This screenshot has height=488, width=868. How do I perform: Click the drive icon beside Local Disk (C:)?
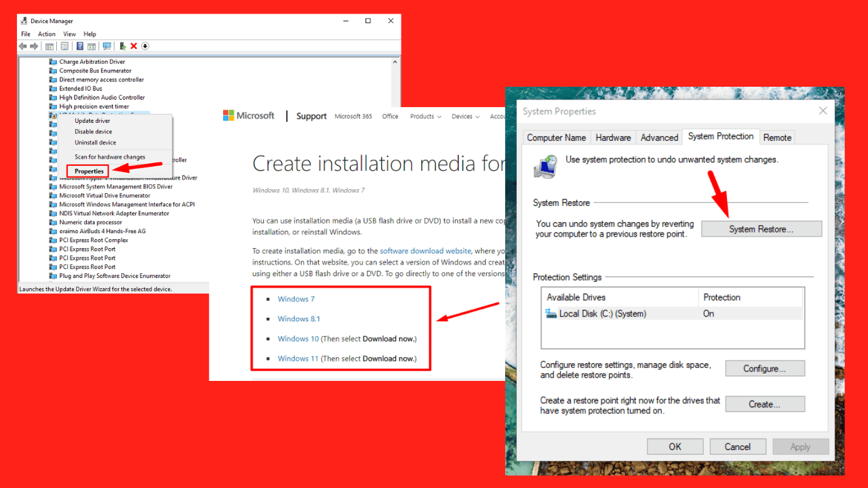[x=551, y=314]
